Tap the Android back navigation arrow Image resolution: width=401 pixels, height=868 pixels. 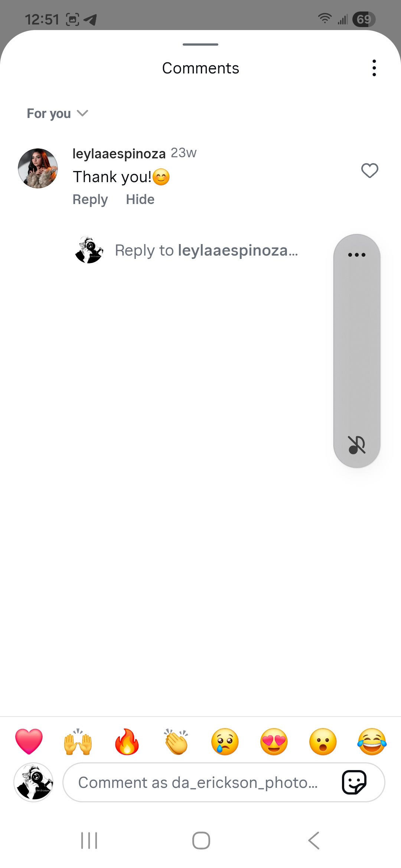tap(314, 841)
